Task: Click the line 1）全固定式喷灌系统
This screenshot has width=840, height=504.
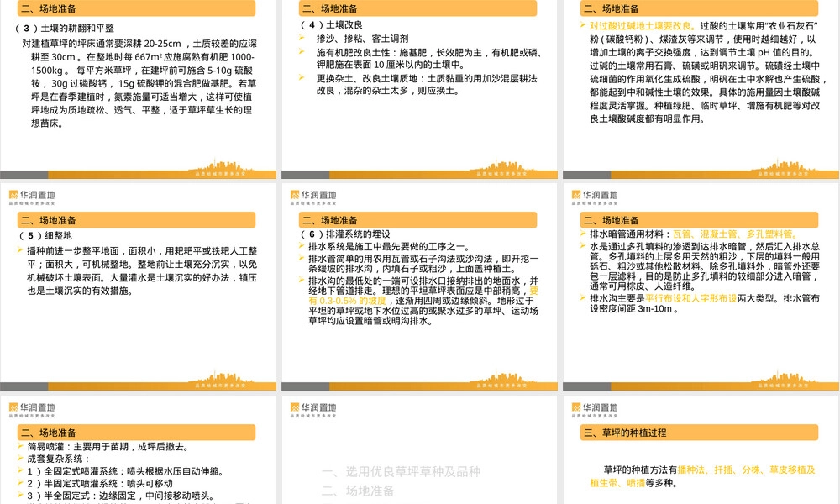Action: (125, 471)
